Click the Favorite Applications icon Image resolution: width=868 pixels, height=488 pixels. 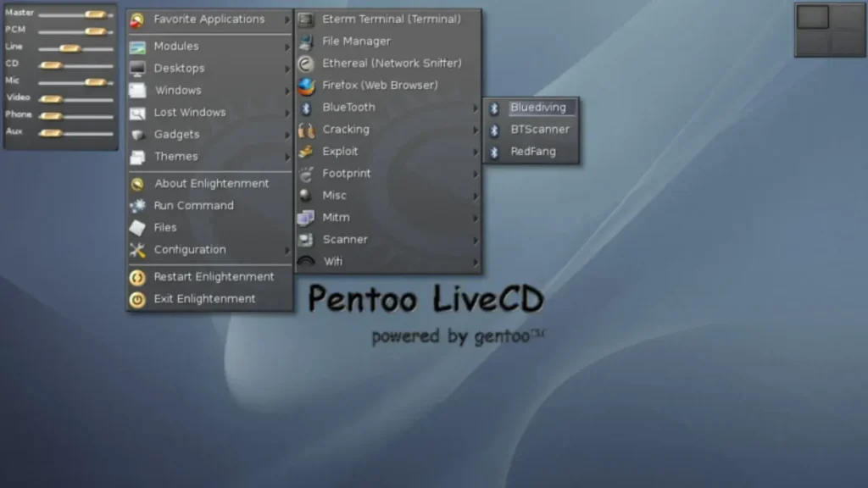pyautogui.click(x=137, y=20)
